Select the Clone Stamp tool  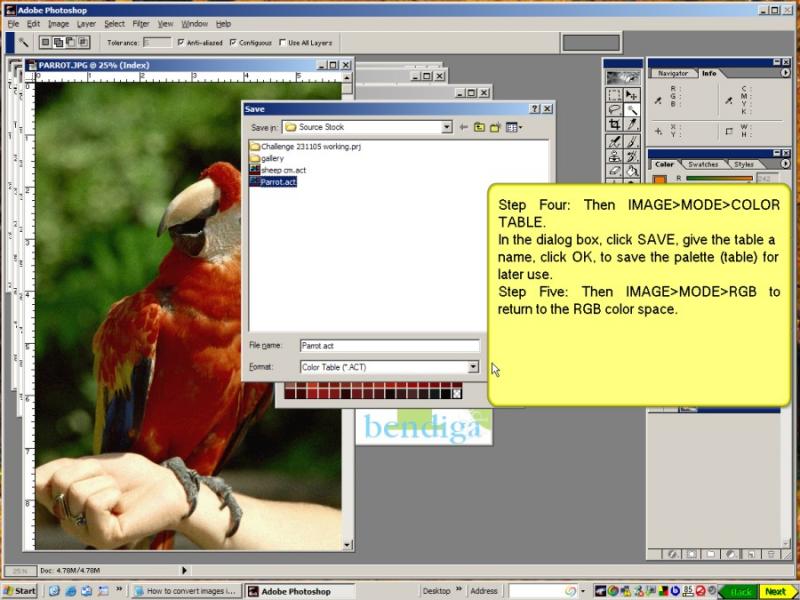click(x=614, y=156)
